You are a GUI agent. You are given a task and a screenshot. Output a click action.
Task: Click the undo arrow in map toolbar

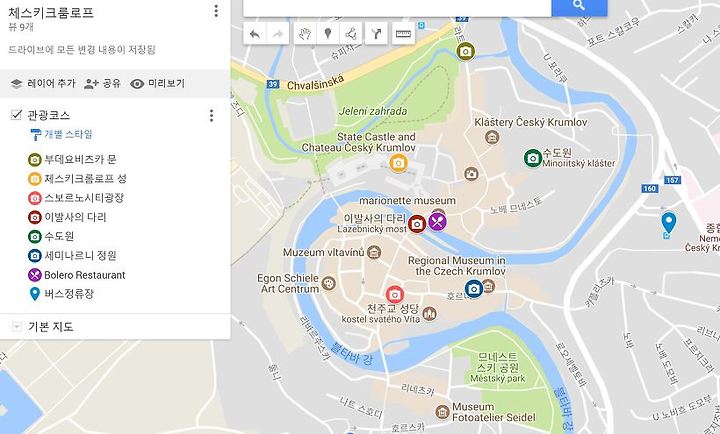tap(255, 34)
